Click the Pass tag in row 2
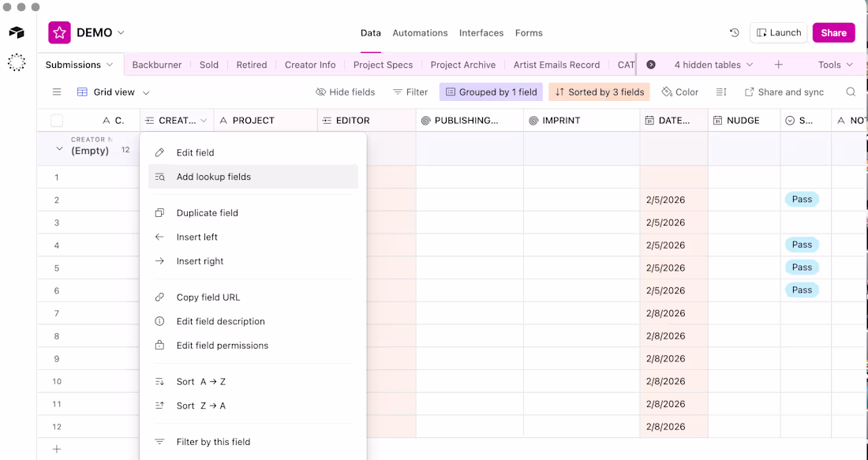 (802, 200)
